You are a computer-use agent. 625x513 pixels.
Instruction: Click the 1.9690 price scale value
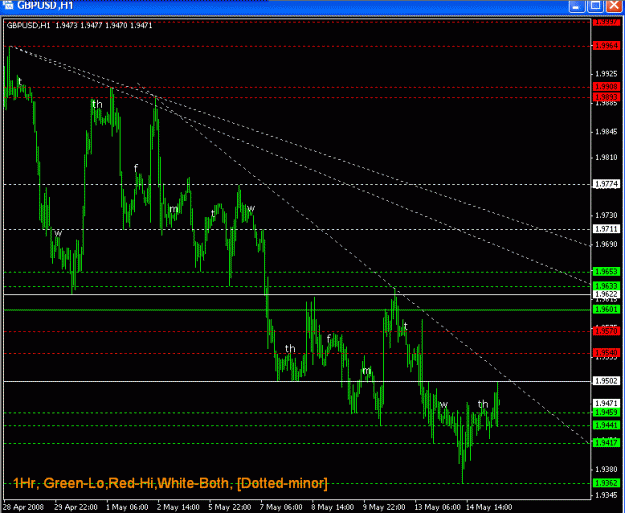click(606, 244)
